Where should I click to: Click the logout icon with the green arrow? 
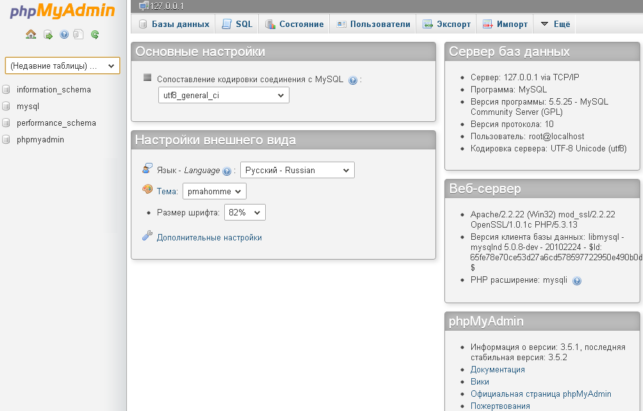click(x=48, y=35)
